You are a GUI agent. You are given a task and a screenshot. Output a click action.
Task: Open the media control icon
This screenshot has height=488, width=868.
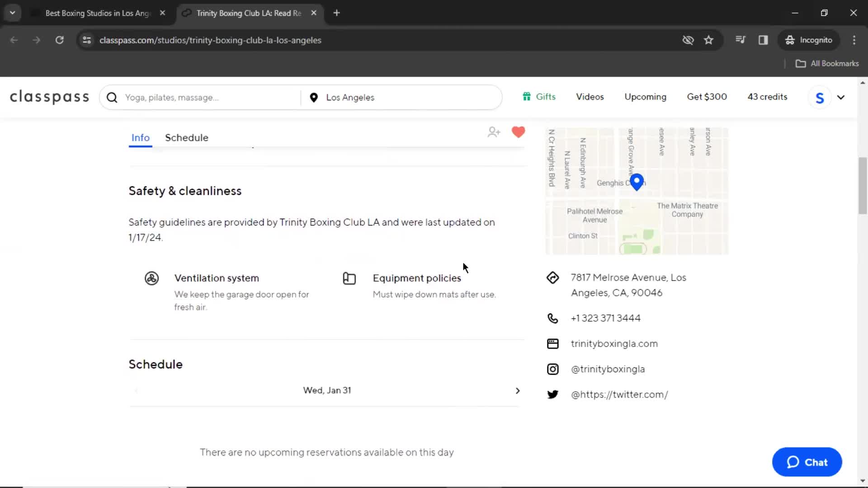click(x=740, y=40)
